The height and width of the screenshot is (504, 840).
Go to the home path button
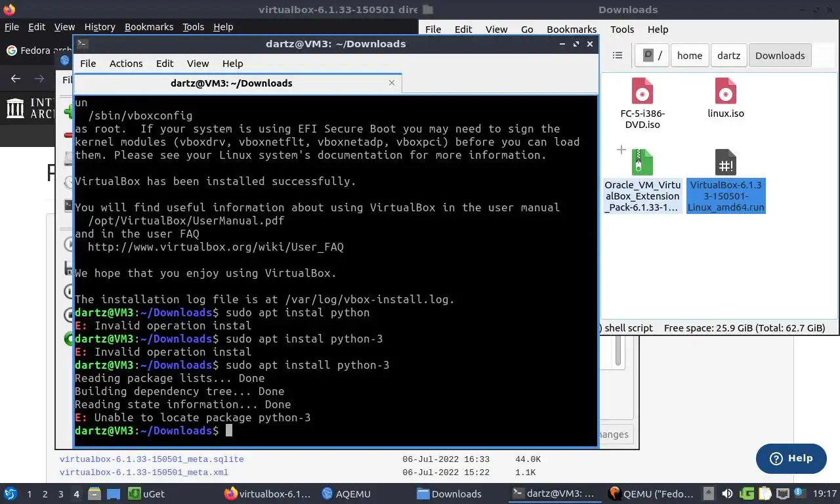pos(690,55)
